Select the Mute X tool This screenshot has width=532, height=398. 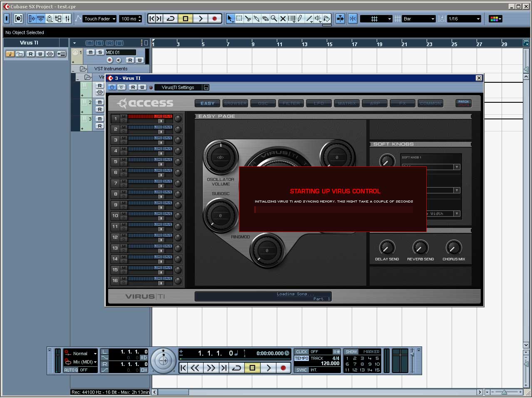(x=283, y=19)
